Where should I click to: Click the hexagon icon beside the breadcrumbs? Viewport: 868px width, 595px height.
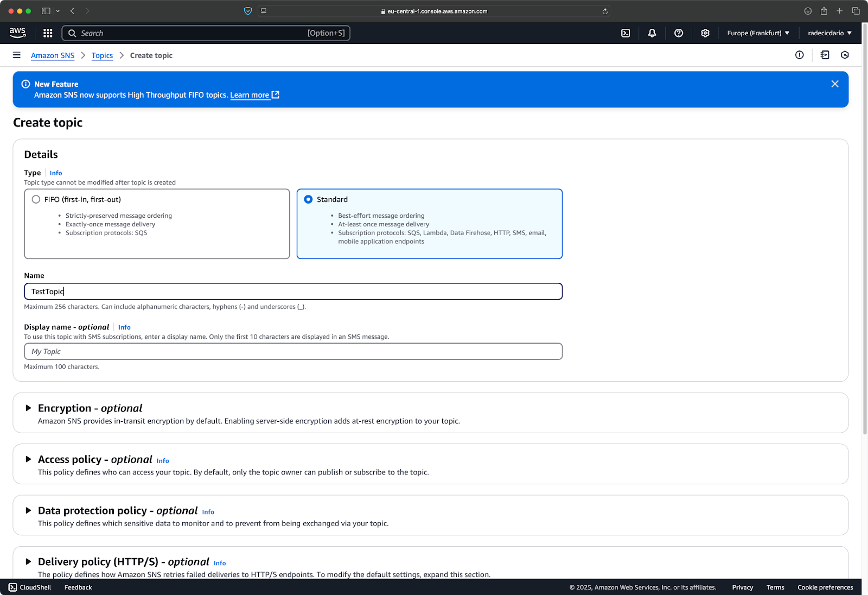point(845,55)
